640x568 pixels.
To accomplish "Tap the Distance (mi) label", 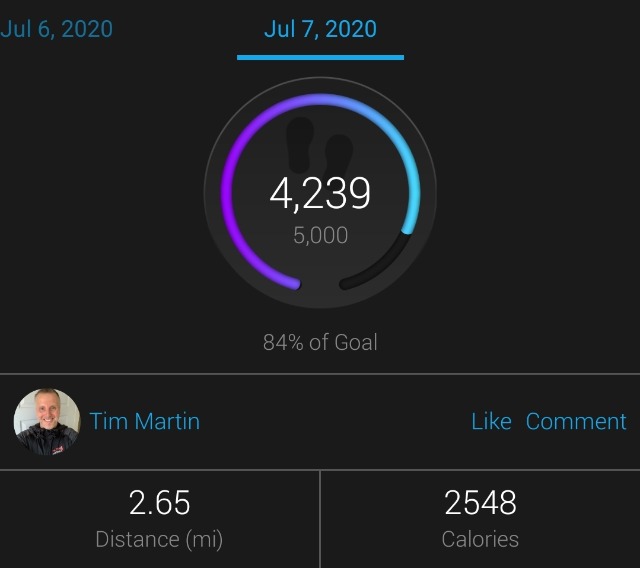I will click(x=160, y=539).
